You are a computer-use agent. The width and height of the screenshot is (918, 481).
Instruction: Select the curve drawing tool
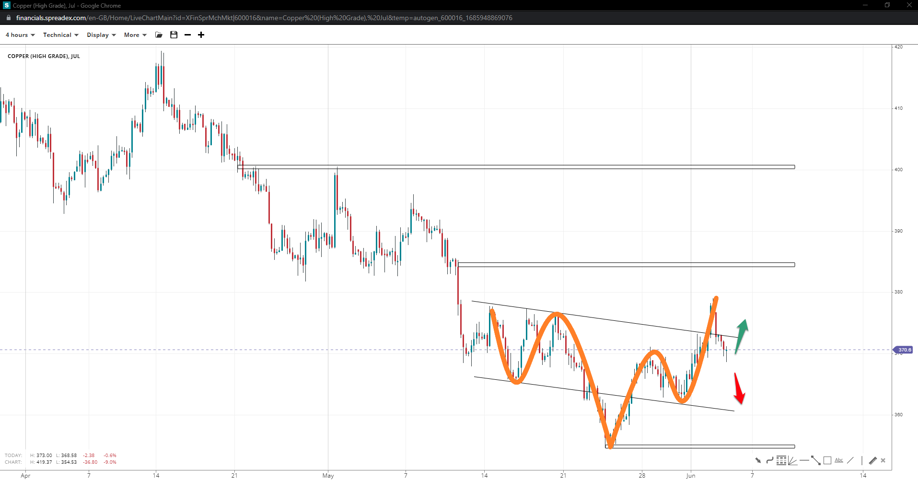point(770,461)
